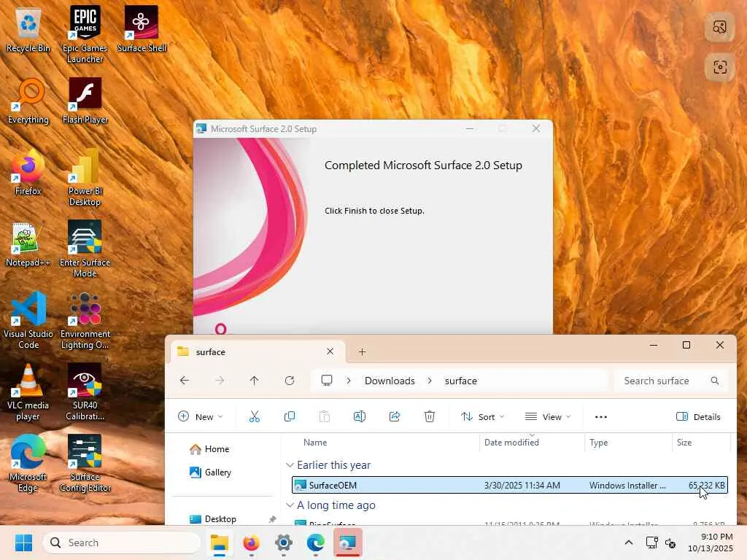Open the clock and date in taskbar
Screen dimensions: 747x560
click(711, 542)
